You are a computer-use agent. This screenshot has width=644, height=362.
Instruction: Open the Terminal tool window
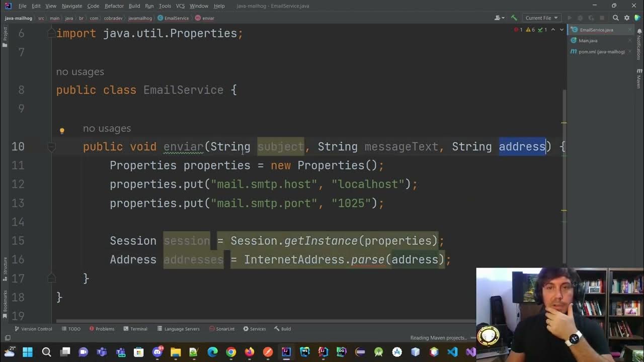point(135,329)
